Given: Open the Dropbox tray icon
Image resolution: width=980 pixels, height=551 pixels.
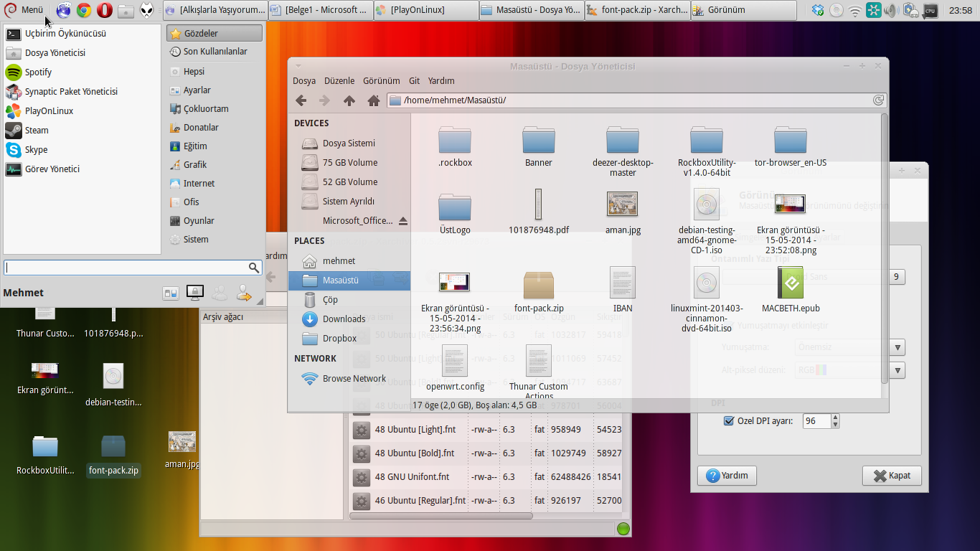Looking at the screenshot, I should [818, 10].
